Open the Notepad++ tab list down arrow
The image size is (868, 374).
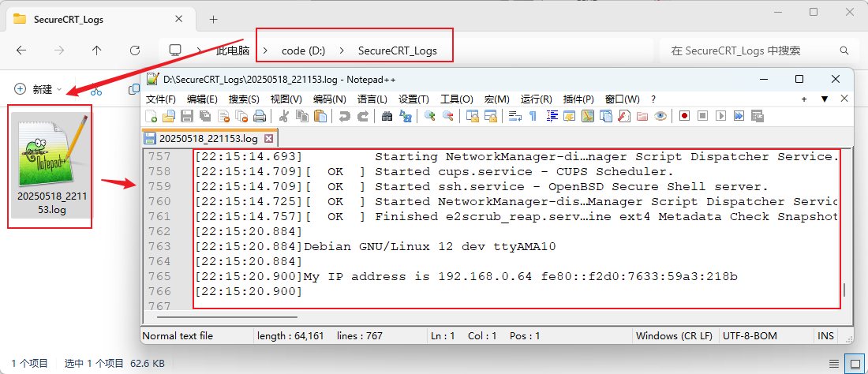point(825,99)
